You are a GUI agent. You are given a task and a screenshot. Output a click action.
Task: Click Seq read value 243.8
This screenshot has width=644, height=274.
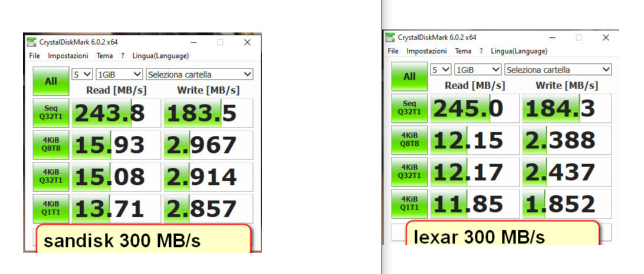click(116, 113)
